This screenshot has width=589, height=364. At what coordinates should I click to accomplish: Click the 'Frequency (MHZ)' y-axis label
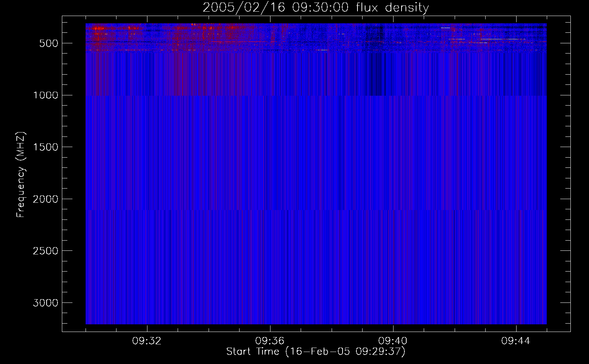tap(21, 175)
